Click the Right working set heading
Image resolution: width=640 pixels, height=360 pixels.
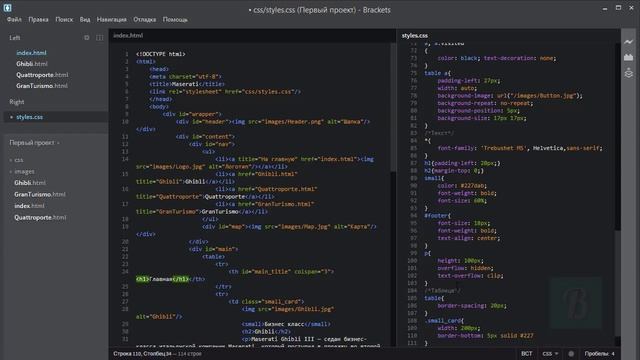17,102
